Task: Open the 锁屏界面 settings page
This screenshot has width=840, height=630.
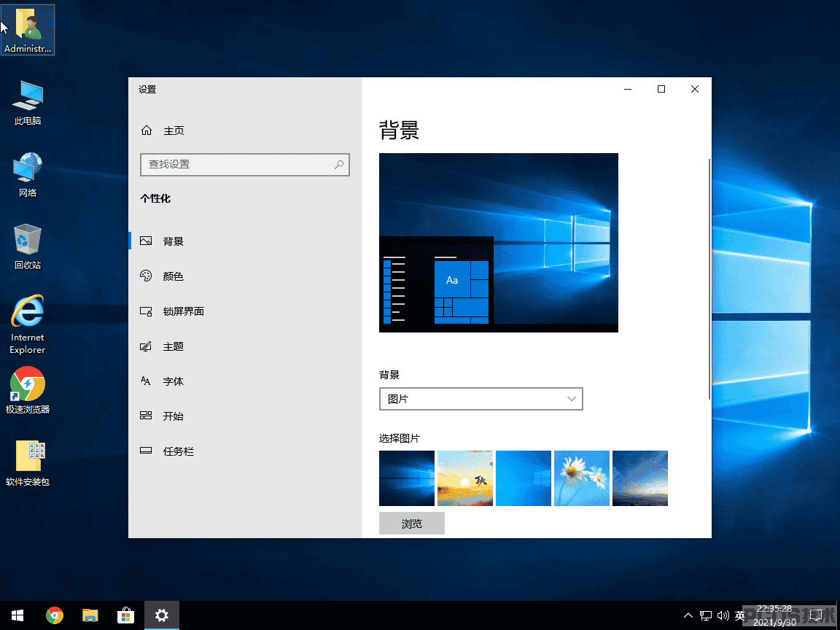Action: click(x=245, y=311)
